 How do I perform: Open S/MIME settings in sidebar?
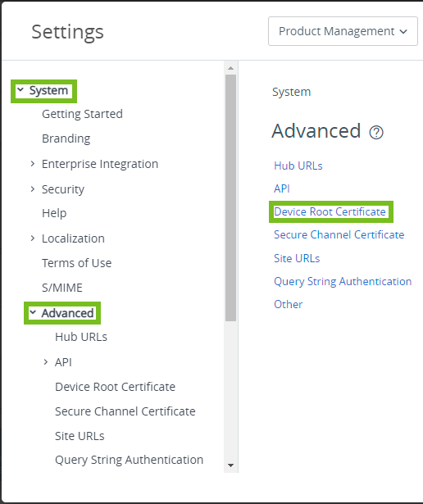[62, 288]
